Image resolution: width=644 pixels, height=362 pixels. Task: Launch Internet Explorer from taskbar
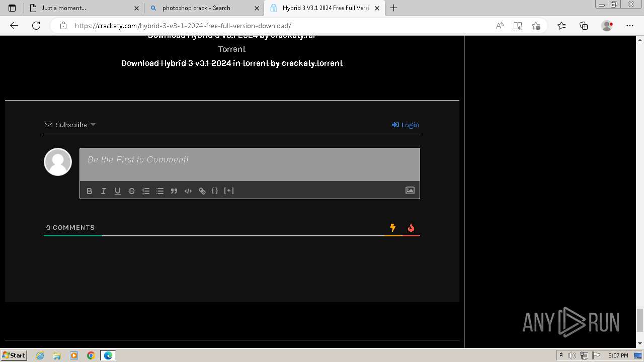point(40,355)
